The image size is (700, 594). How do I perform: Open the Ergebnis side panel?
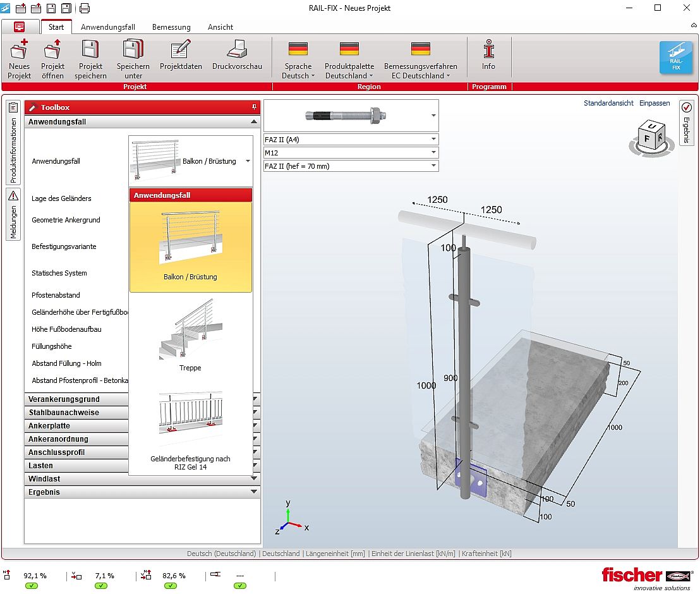click(x=687, y=123)
